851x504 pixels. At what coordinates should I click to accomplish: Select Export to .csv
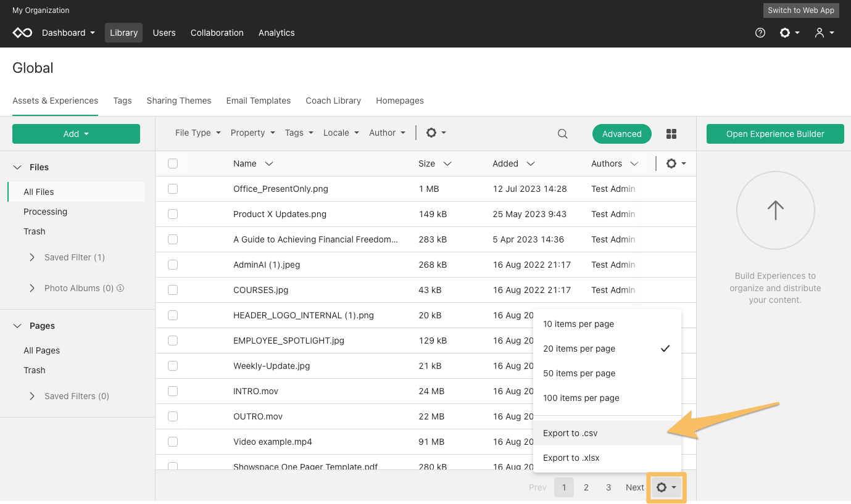[x=607, y=433]
